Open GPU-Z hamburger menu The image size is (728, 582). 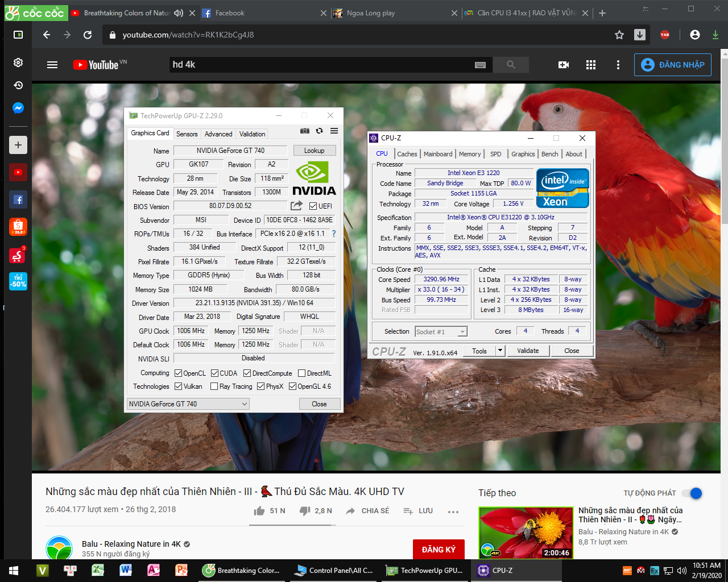pos(334,131)
